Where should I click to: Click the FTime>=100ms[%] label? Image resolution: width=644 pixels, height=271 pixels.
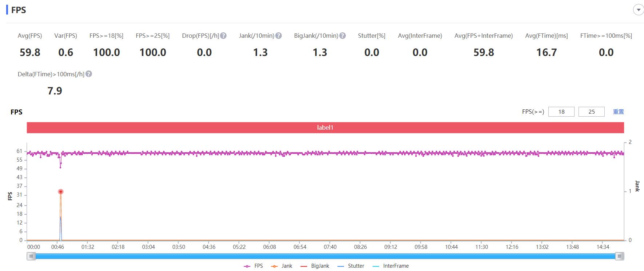click(606, 36)
